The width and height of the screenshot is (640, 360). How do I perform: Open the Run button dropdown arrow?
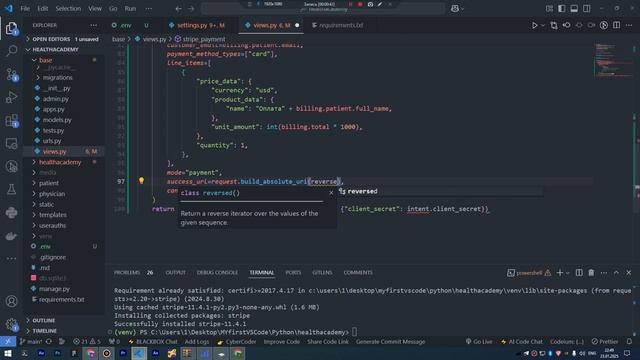(543, 25)
